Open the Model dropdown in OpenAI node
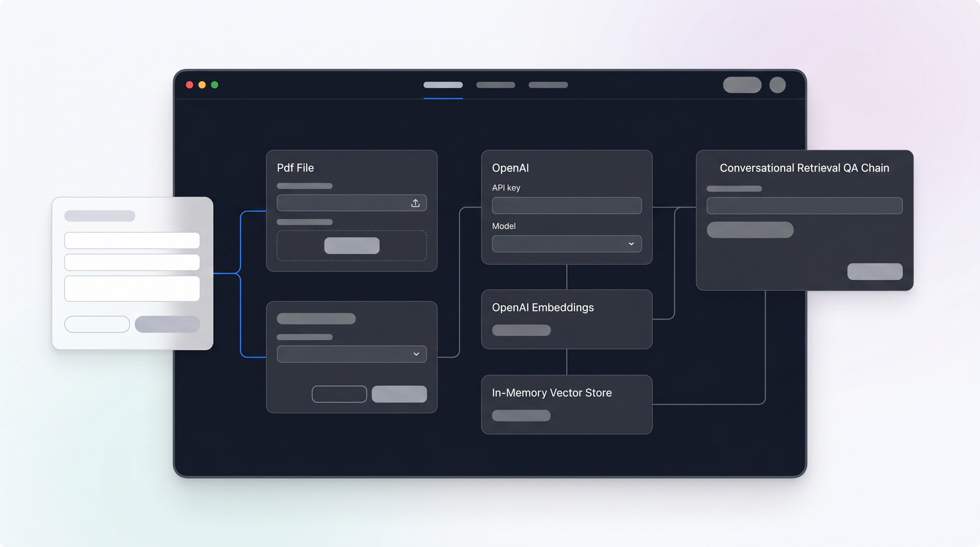This screenshot has width=980, height=547. click(x=567, y=244)
